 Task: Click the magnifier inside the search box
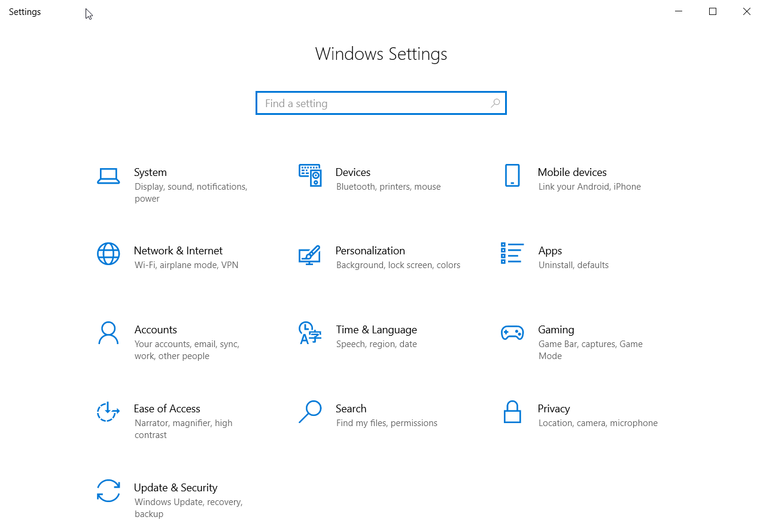495,103
